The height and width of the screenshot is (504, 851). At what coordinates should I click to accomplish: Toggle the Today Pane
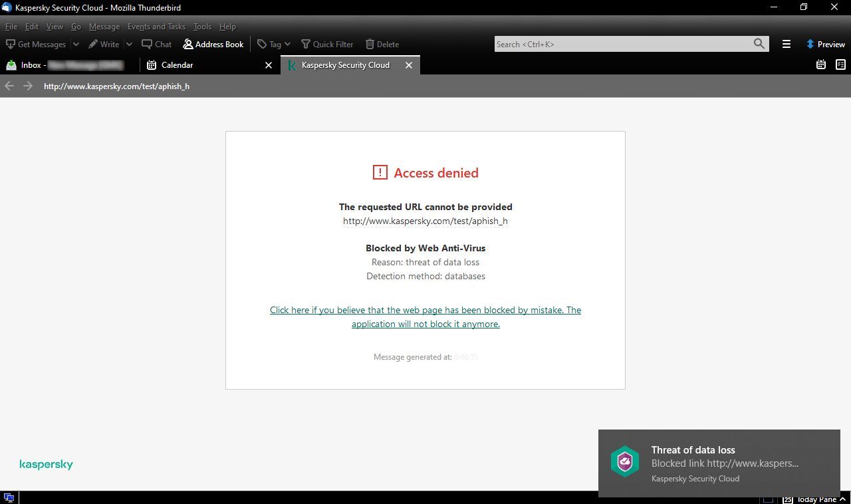coord(816,499)
